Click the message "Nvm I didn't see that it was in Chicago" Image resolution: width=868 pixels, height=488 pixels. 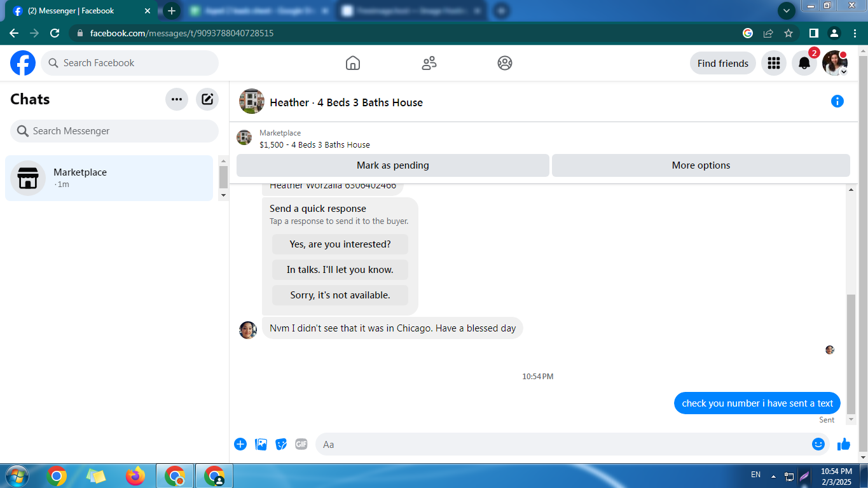coord(392,328)
